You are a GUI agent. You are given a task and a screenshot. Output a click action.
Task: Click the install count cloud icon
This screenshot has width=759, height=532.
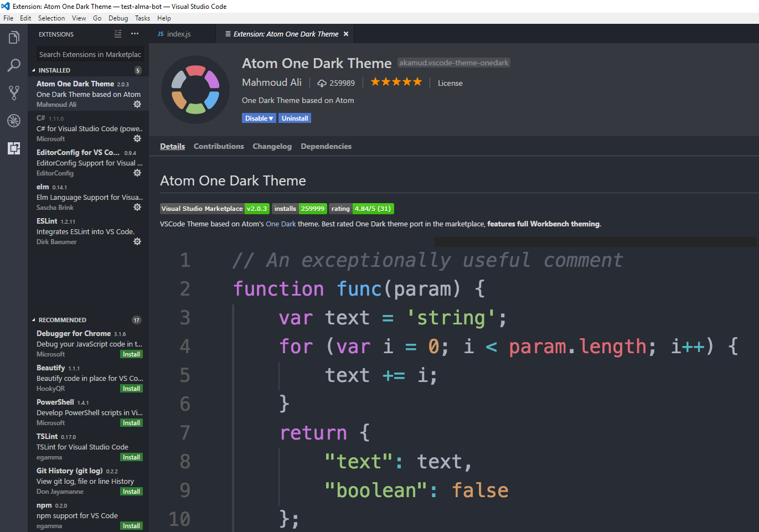pos(322,83)
